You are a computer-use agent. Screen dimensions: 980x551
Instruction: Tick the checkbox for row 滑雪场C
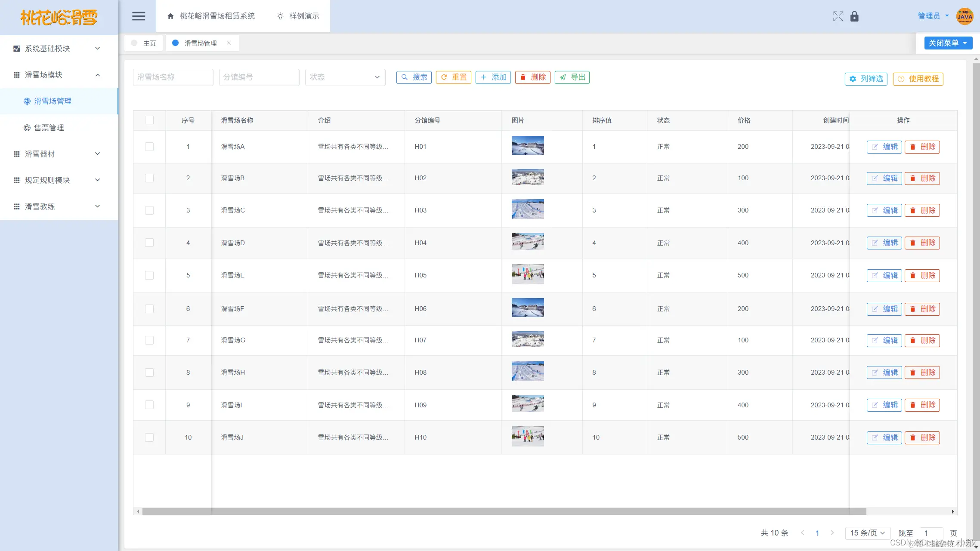point(149,210)
